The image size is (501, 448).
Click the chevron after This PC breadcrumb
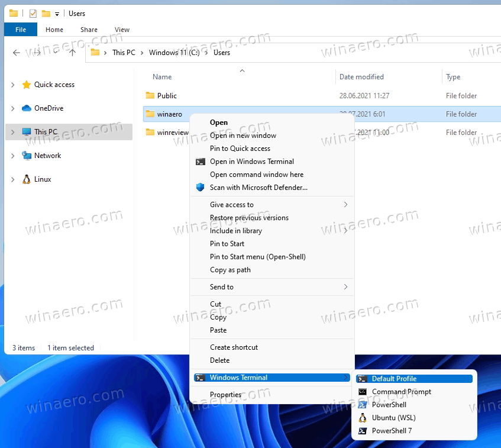(142, 53)
